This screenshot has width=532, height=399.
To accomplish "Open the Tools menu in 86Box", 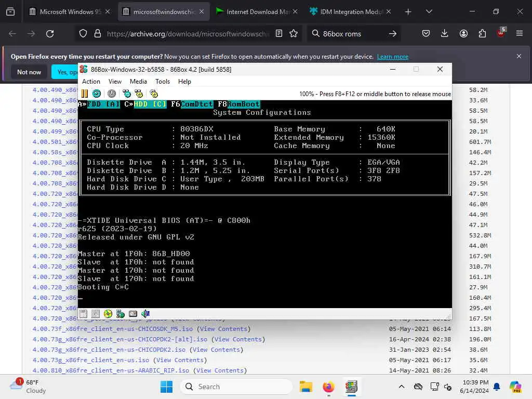I will pyautogui.click(x=163, y=82).
